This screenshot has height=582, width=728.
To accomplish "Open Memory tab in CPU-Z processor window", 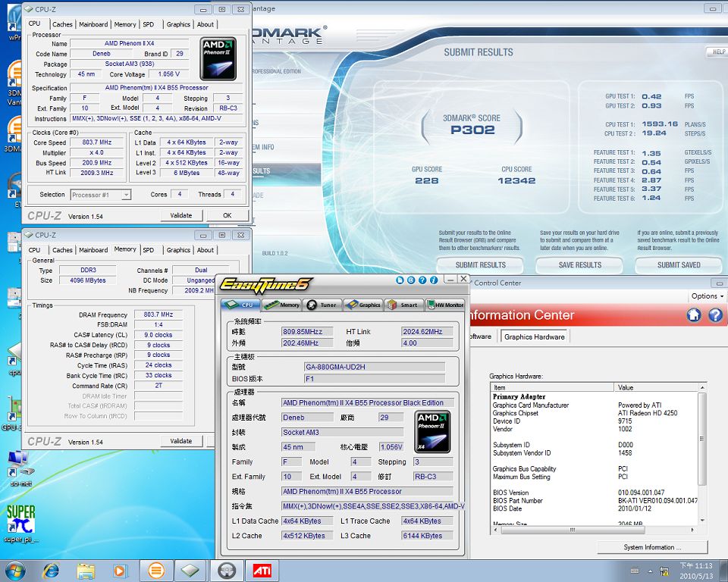I will tap(125, 24).
